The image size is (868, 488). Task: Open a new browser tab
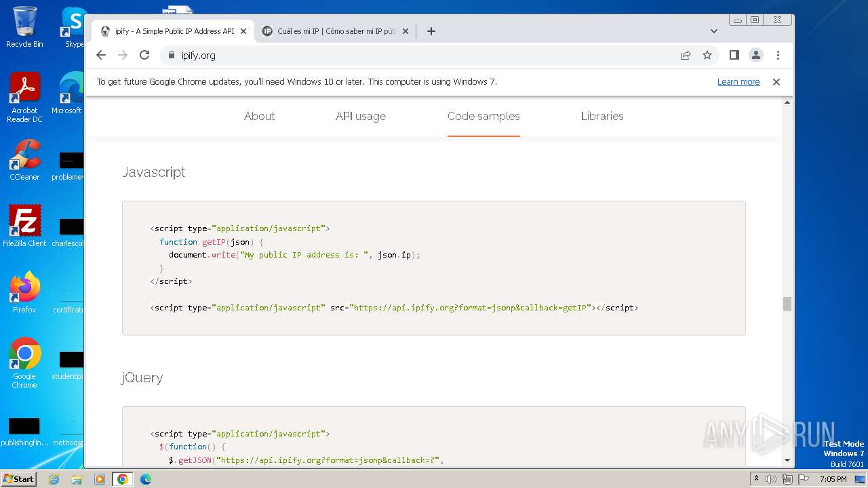(x=431, y=31)
